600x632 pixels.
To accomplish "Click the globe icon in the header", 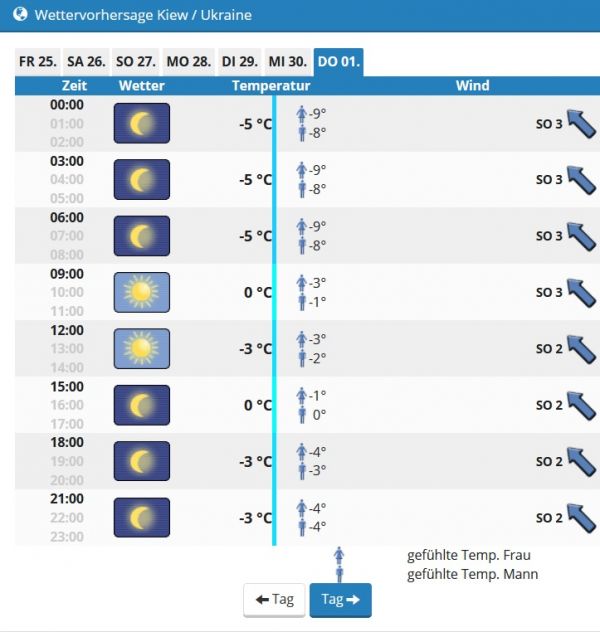I will point(20,16).
